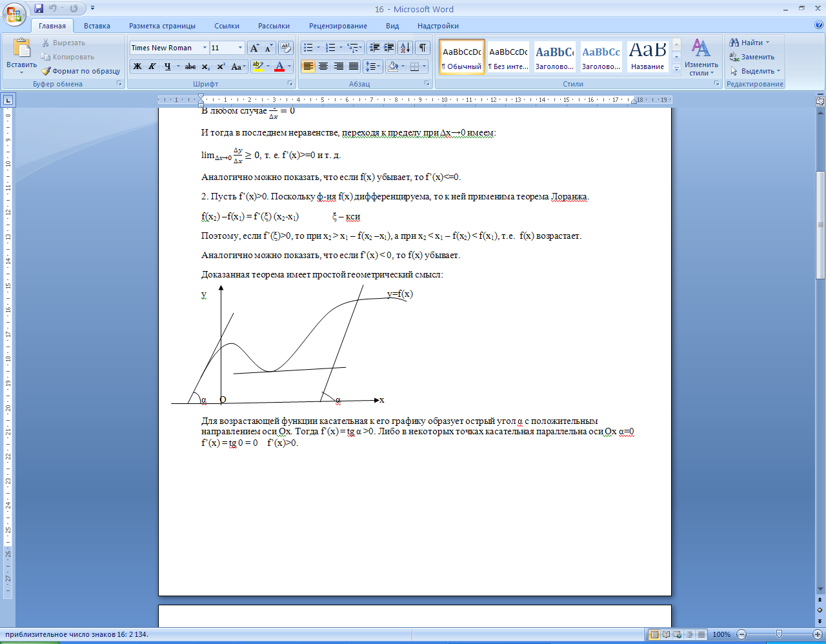Switch to Full Screen Reading view
This screenshot has height=644, width=826.
tap(666, 634)
